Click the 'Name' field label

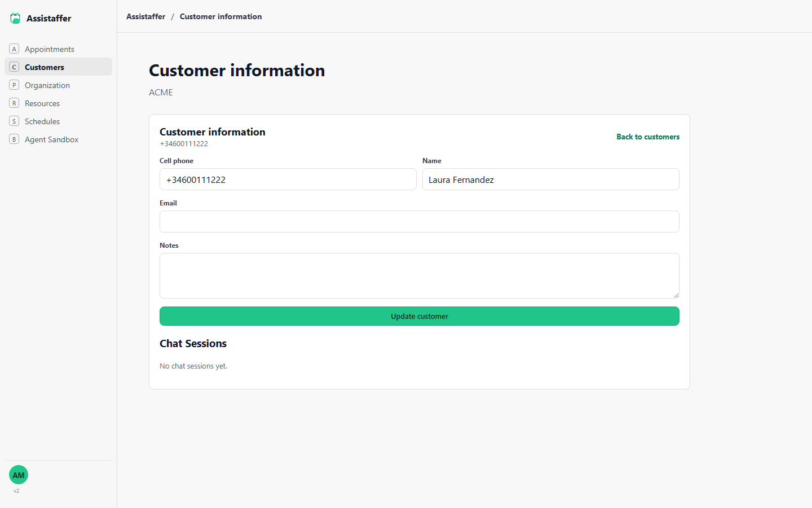click(432, 161)
